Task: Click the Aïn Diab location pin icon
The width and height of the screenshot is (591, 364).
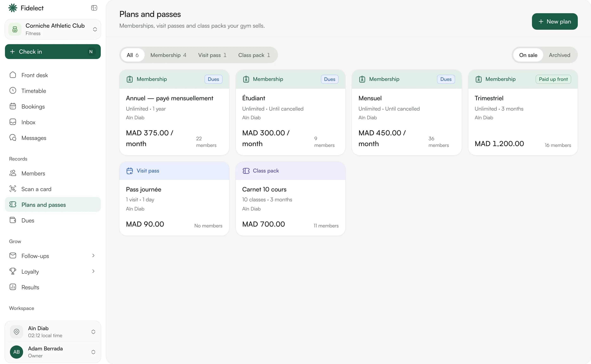Action: tap(16, 332)
